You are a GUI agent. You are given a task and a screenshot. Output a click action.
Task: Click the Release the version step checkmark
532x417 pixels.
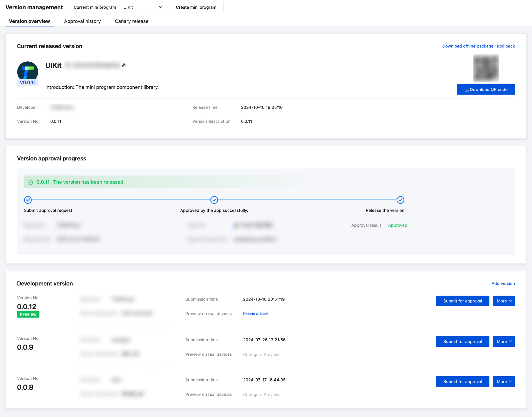coord(400,200)
